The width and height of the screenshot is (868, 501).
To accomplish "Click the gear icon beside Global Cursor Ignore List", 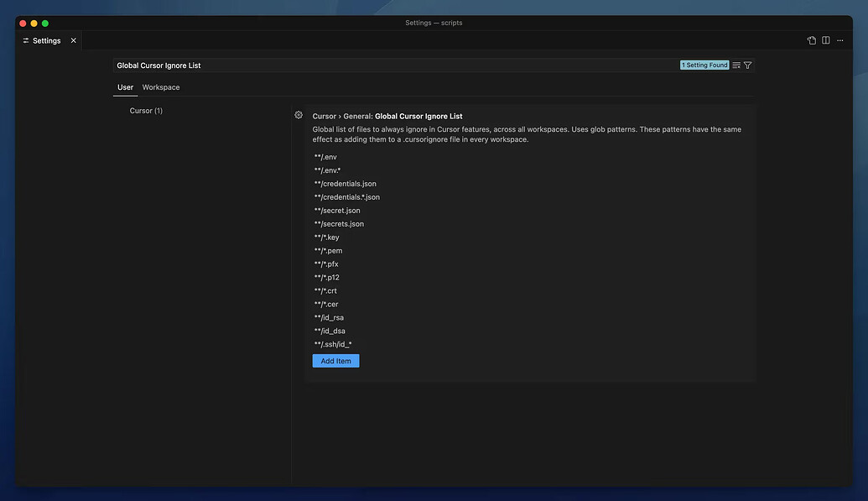I will [x=299, y=114].
